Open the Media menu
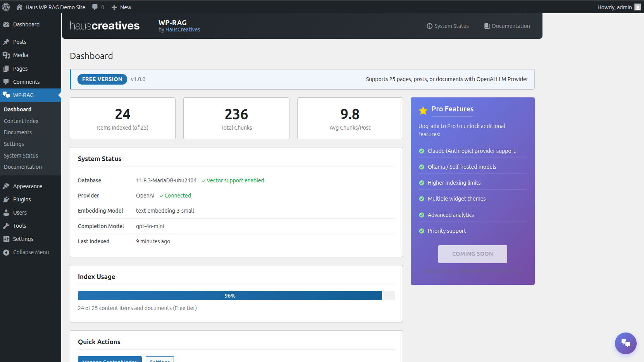The image size is (644, 362). pos(31,55)
